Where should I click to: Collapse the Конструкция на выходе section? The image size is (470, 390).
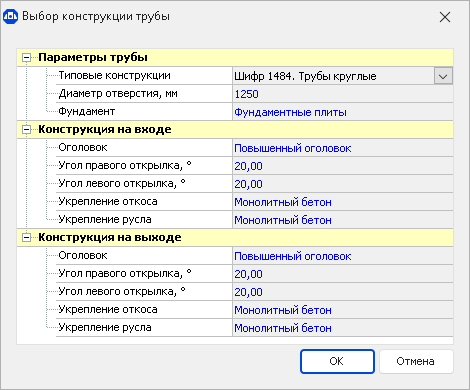[26, 238]
